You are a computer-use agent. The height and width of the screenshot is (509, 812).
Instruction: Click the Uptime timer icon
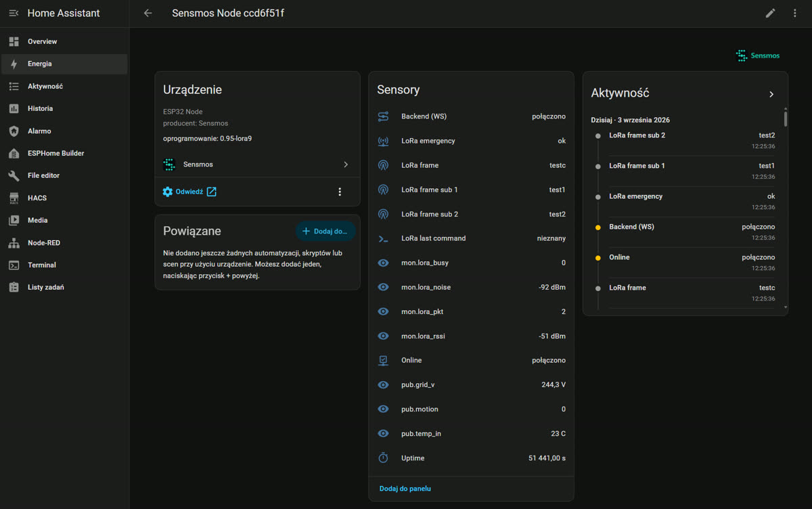[383, 458]
